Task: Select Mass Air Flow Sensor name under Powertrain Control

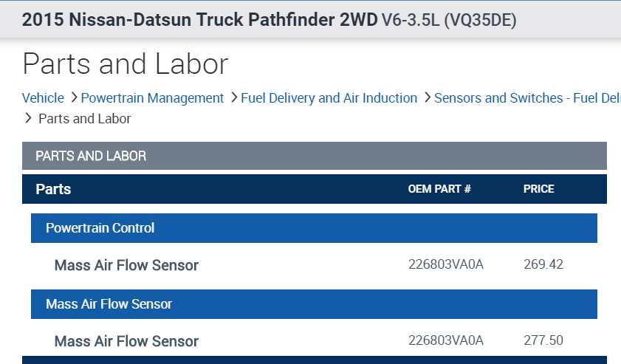Action: point(126,265)
